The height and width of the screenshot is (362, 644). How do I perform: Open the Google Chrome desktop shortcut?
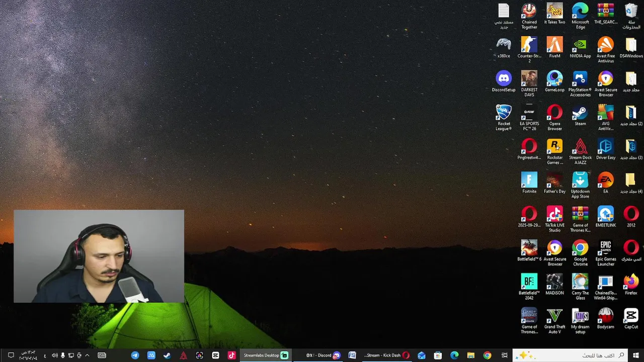[x=580, y=253]
